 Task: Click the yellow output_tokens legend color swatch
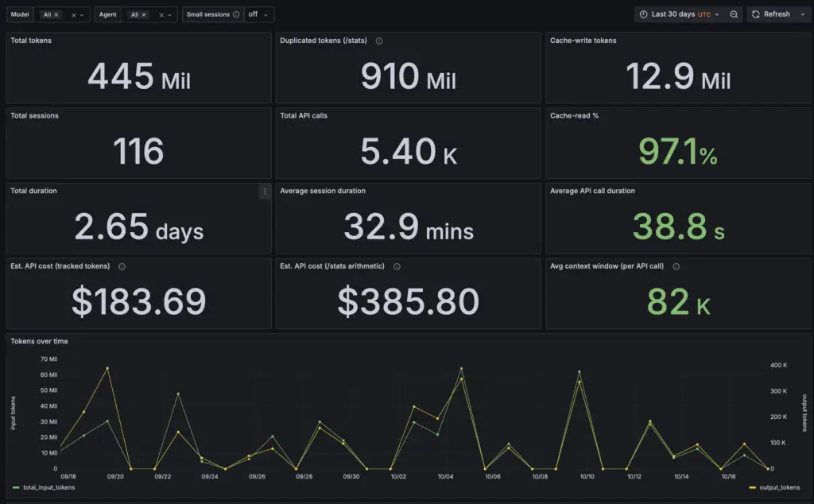tap(752, 487)
